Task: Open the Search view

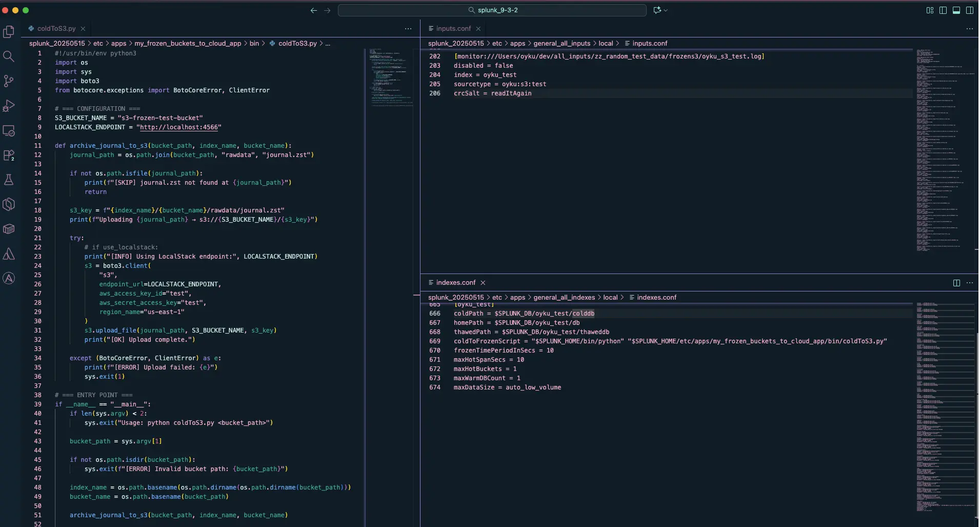Action: (x=9, y=56)
